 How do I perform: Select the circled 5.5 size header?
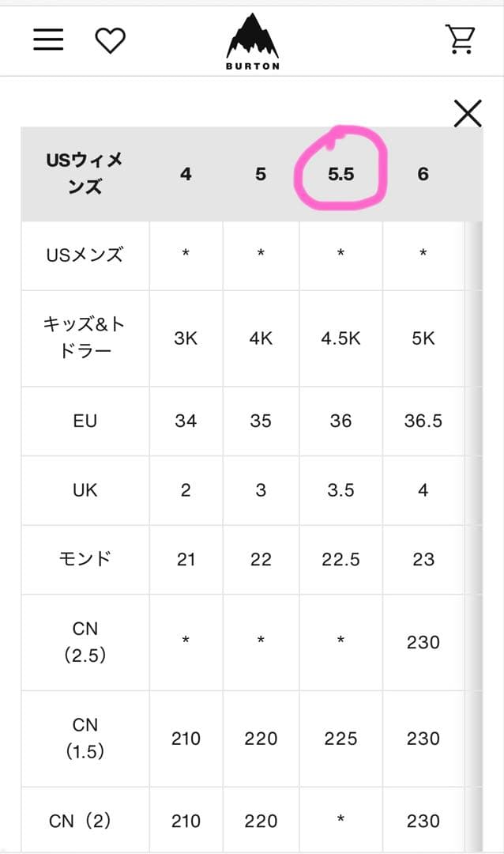pos(340,174)
